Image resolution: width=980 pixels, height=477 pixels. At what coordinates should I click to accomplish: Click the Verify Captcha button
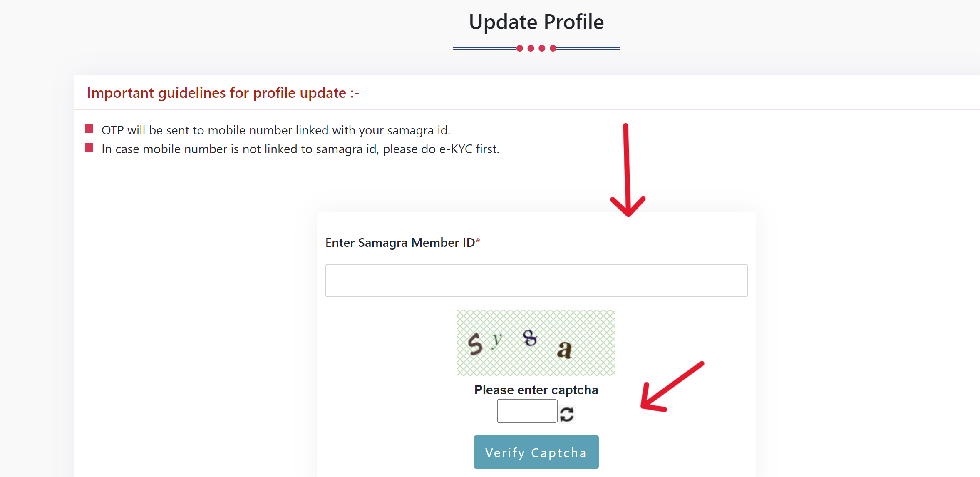536,452
